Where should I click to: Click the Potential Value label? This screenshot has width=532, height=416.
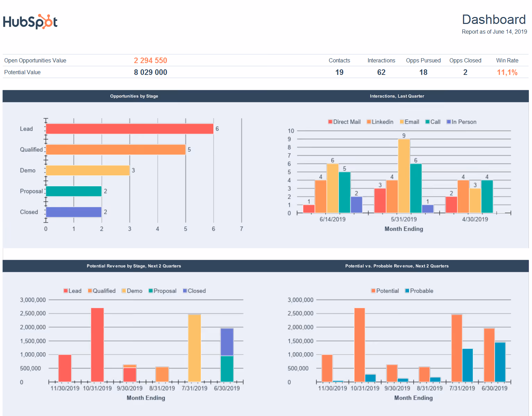point(22,72)
